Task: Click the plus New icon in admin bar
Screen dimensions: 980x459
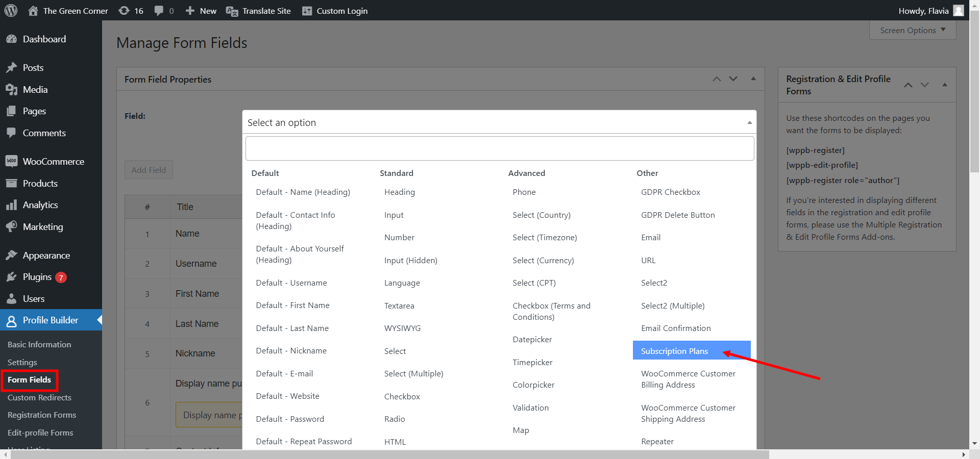Action: tap(190, 11)
